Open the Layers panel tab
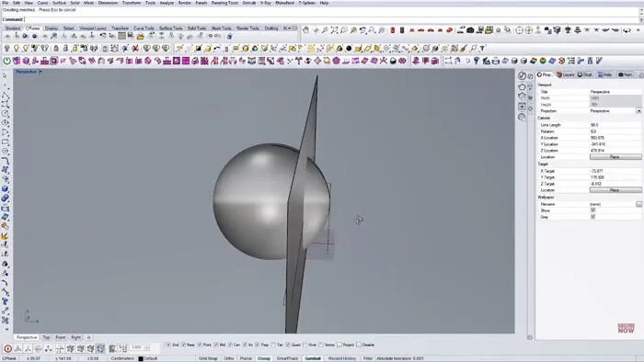Viewport: 644px width, 362px height. click(565, 74)
